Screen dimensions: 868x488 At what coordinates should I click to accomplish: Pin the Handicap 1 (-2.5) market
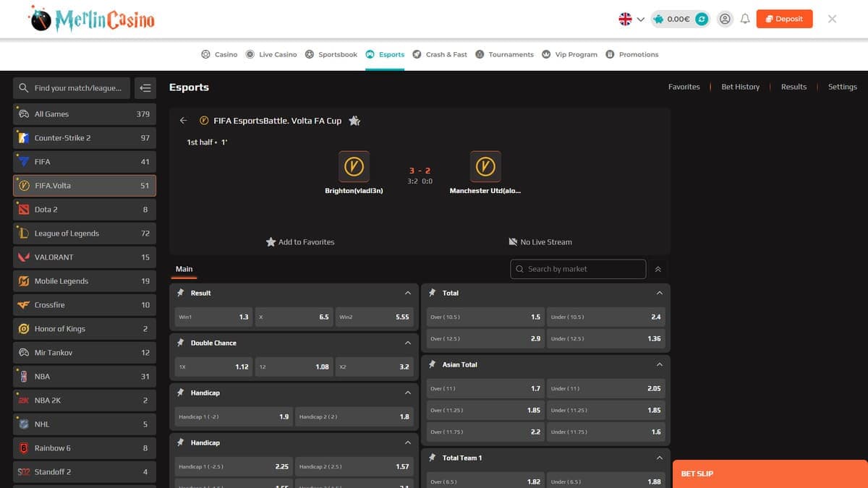click(x=181, y=442)
